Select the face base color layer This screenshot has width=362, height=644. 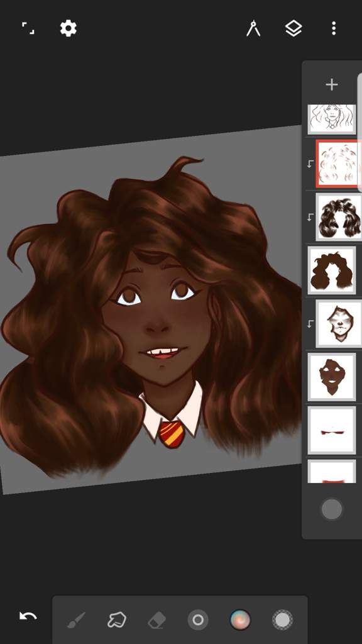[332, 377]
